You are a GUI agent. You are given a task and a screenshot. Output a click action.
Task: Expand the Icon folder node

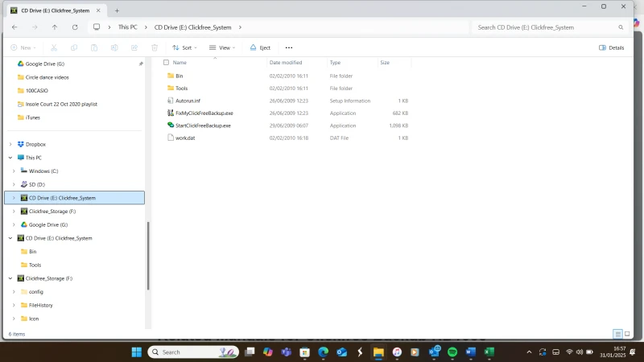pyautogui.click(x=14, y=319)
